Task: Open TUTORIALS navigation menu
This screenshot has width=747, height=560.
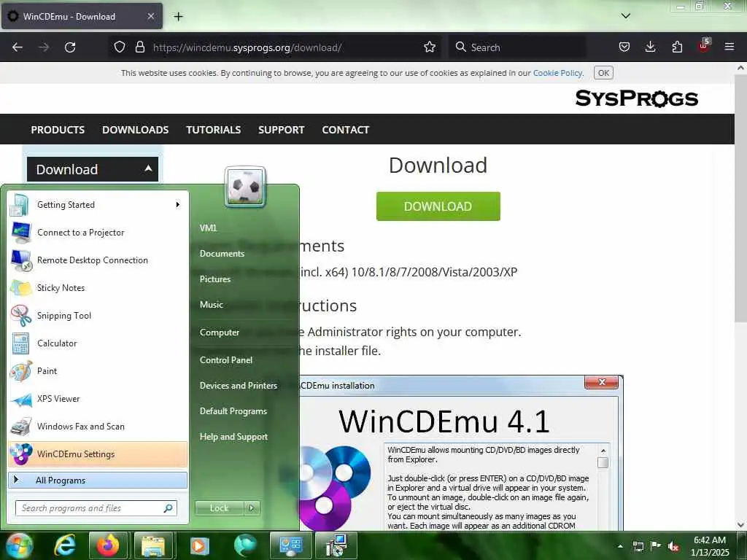Action: tap(214, 130)
